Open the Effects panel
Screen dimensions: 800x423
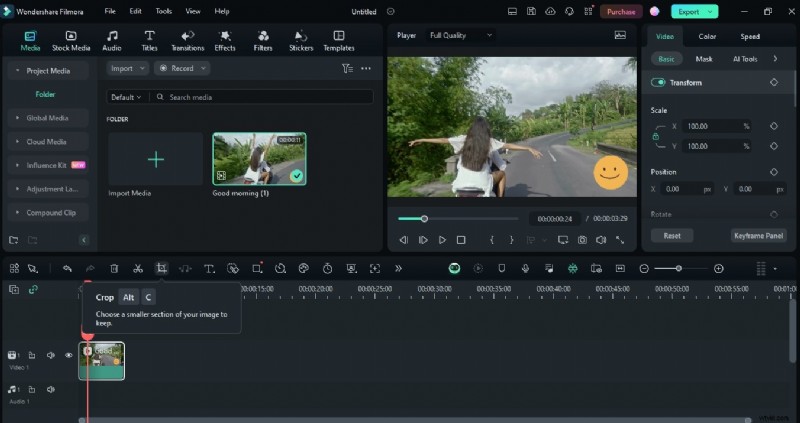(x=225, y=40)
